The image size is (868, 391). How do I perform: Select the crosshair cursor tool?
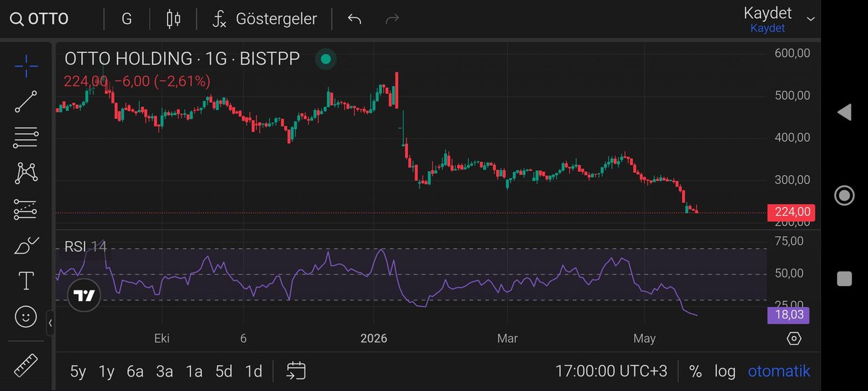[26, 66]
